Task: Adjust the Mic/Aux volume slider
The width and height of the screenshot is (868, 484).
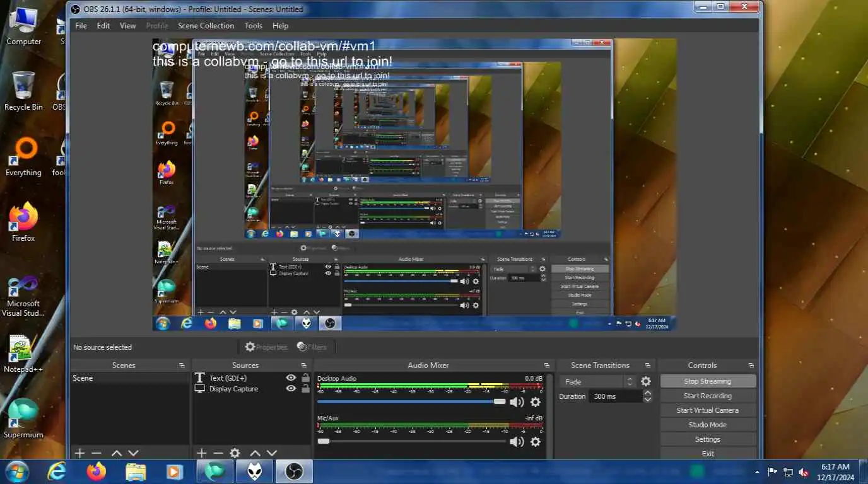Action: [411, 441]
